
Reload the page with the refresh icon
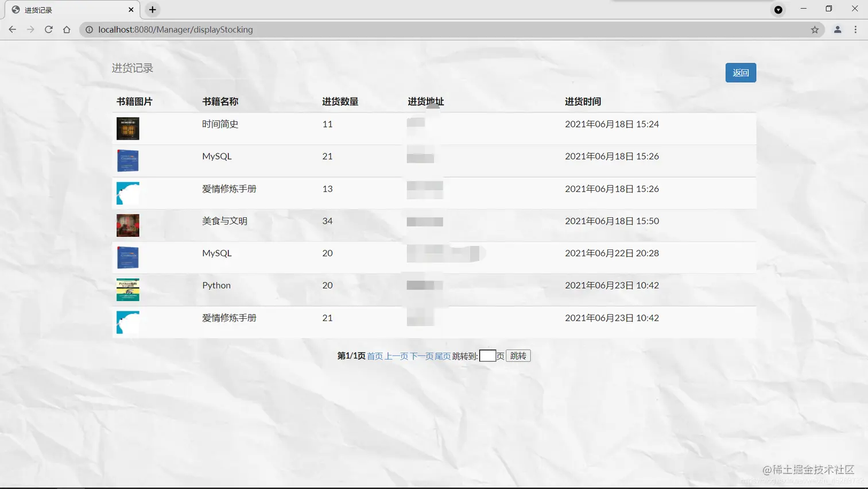(x=48, y=29)
